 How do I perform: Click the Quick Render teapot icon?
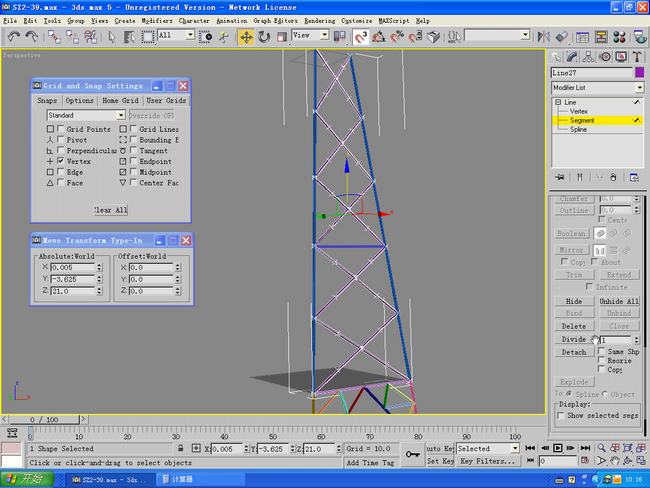[641, 37]
